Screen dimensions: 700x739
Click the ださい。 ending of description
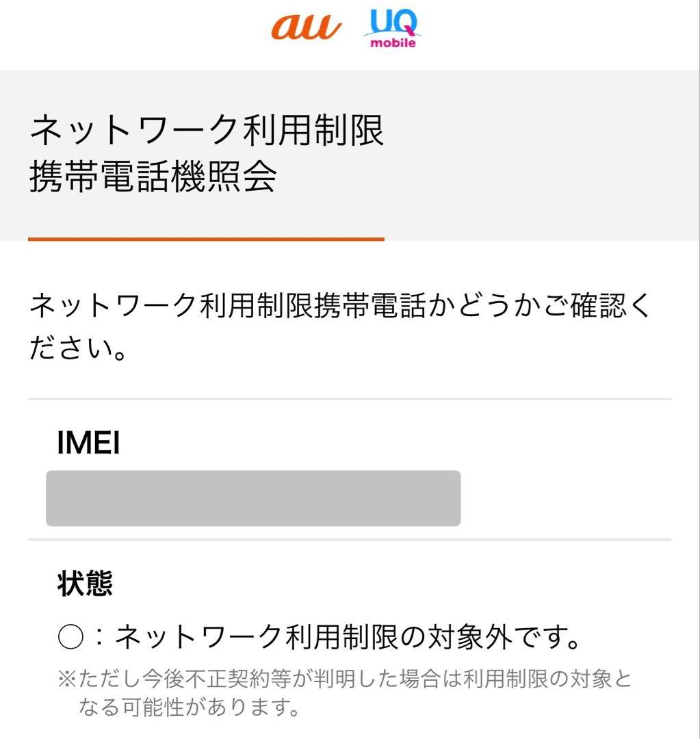(78, 349)
